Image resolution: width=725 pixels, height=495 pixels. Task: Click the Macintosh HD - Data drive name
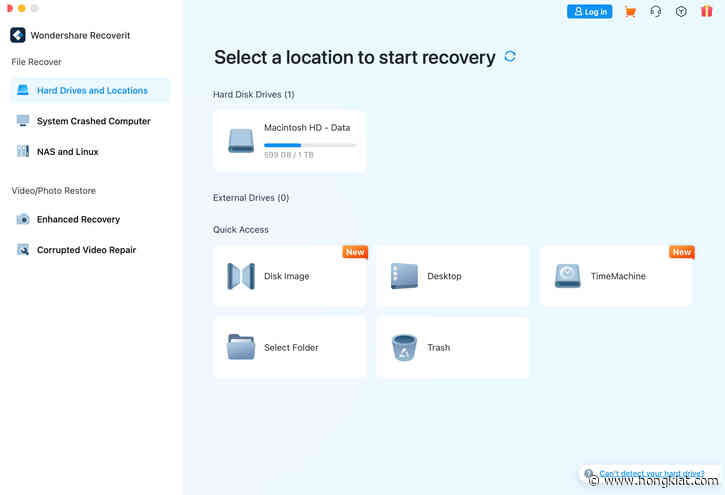(x=307, y=128)
